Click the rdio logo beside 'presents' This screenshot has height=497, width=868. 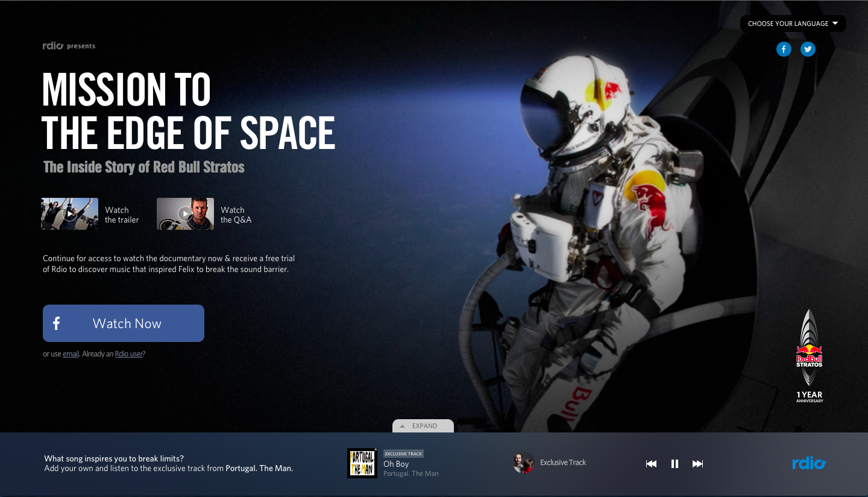point(53,46)
